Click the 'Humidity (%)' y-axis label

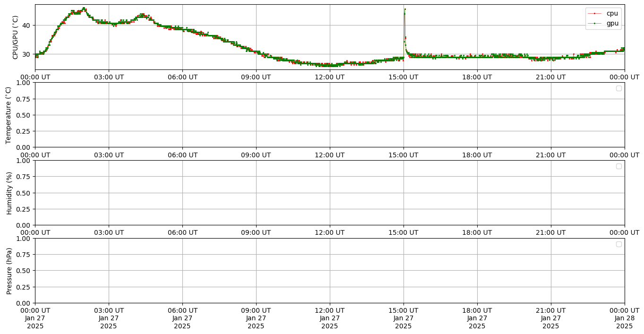(9, 193)
